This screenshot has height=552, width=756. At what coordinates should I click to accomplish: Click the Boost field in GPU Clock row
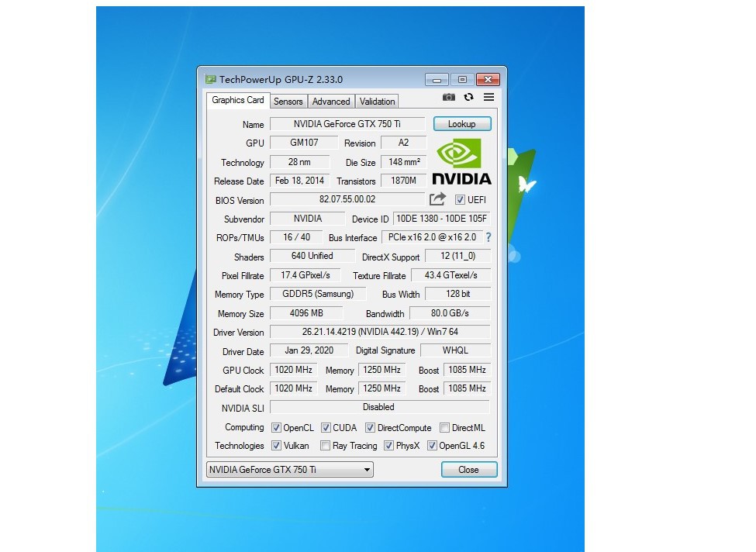tap(468, 370)
